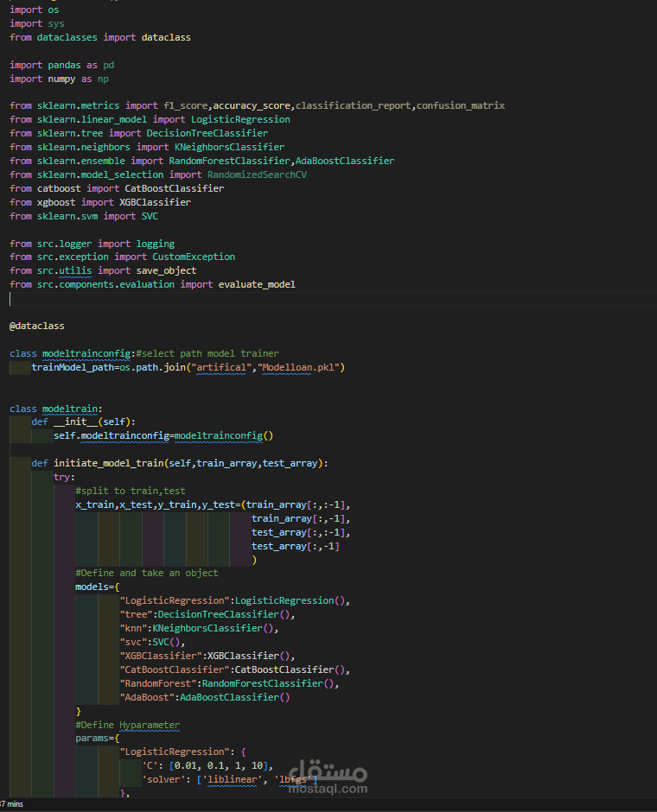Click the @dataclass decorator
657x812 pixels.
37,326
